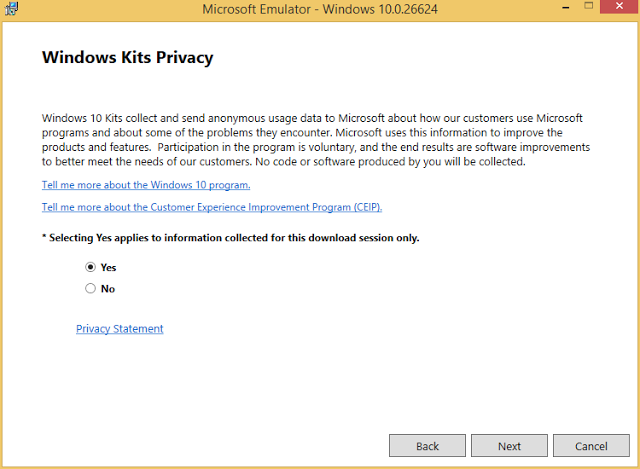Select the No radio button

pyautogui.click(x=90, y=289)
